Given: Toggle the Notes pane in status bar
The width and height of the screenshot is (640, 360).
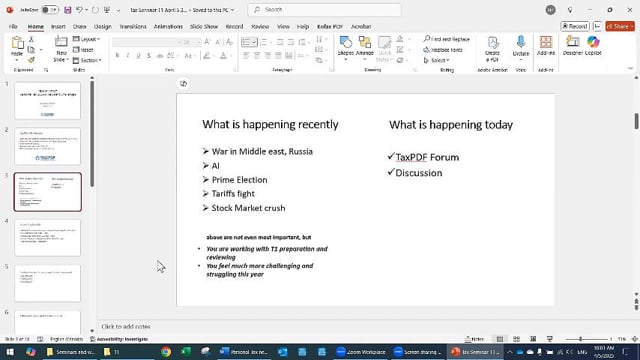Looking at the screenshot, I should coord(474,339).
